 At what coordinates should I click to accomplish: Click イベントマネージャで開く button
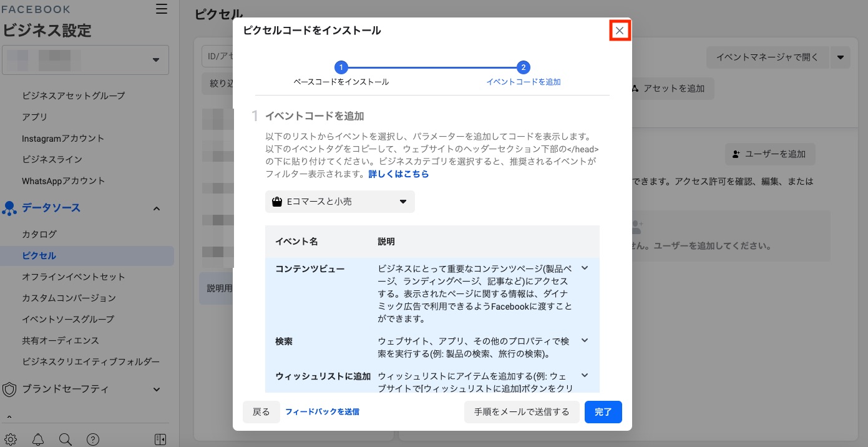767,57
